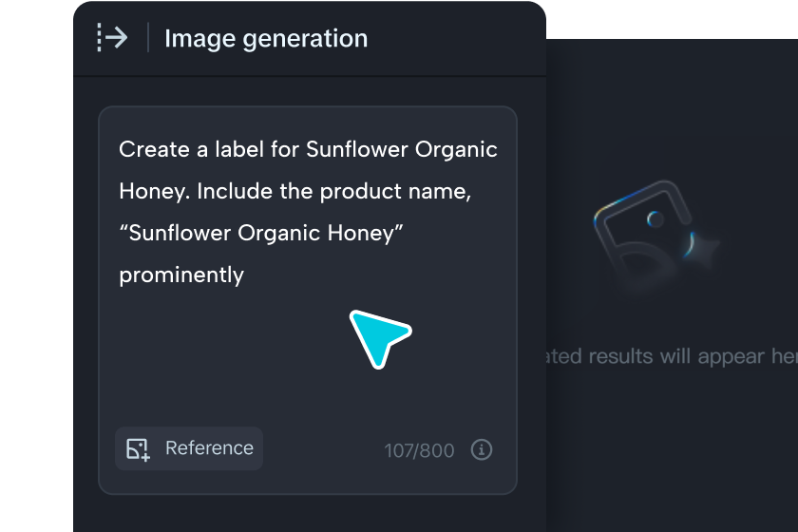Click "Honey. Include the product name," line
Screen dimensions: 798x532
(295, 191)
